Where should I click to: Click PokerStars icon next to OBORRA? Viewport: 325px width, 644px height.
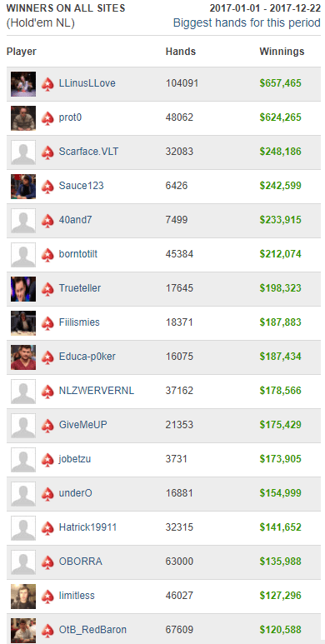pos(47,562)
